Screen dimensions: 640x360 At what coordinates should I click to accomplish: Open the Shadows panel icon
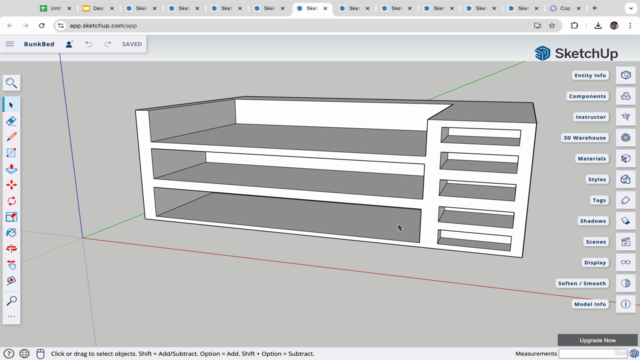click(x=626, y=221)
